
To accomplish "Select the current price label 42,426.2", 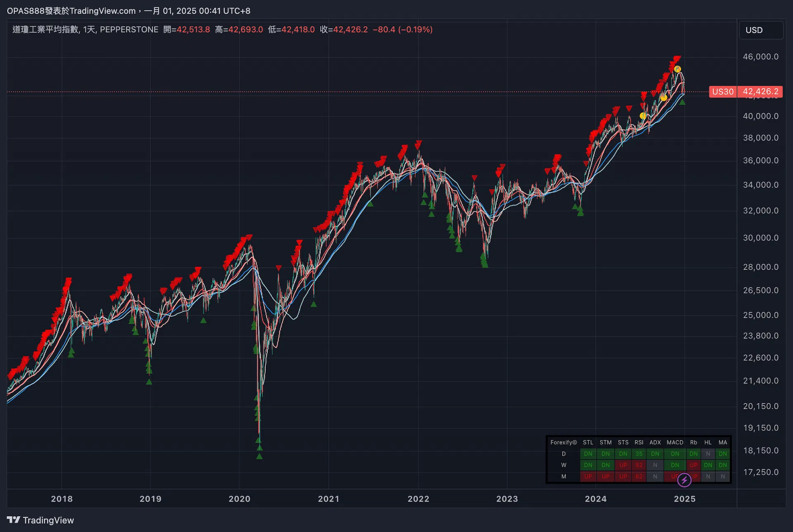I will click(760, 92).
